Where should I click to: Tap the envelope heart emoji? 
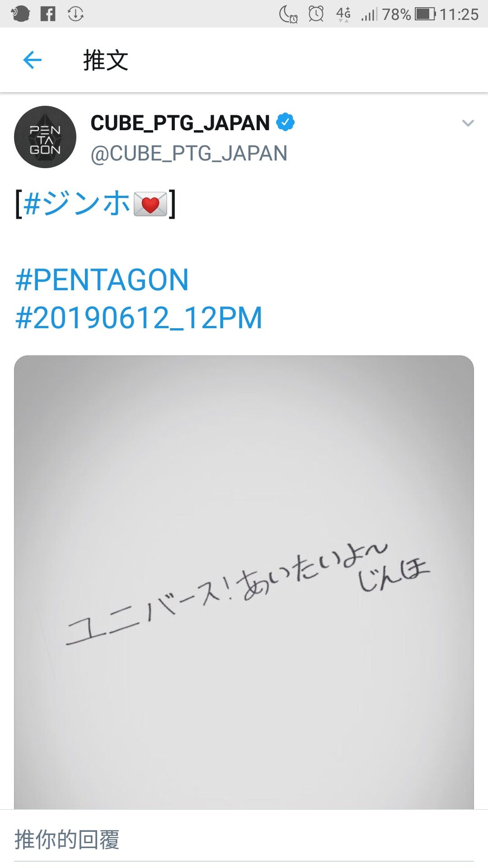[150, 204]
